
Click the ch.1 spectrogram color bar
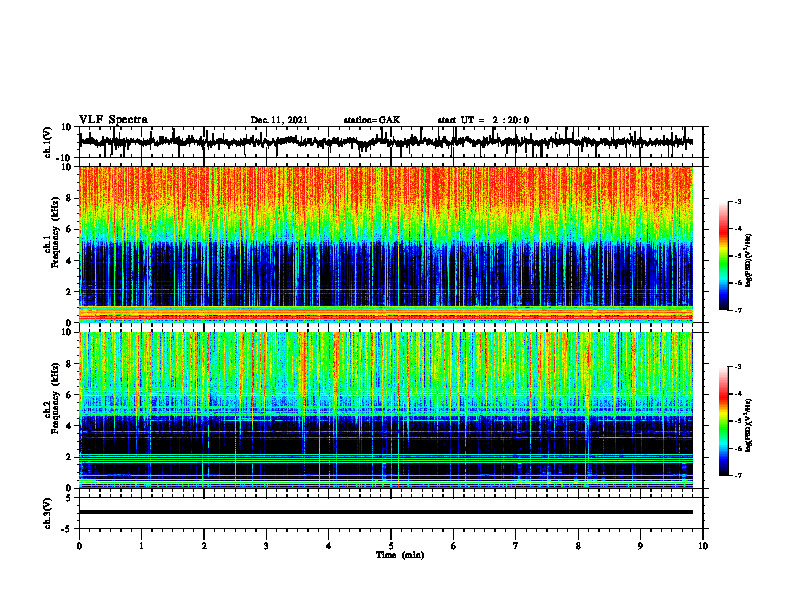724,255
